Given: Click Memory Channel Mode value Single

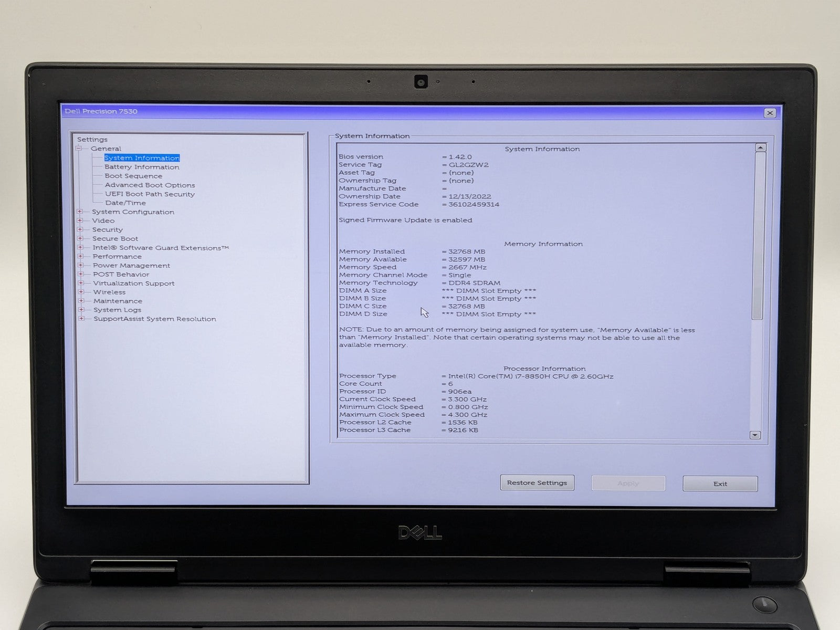Looking at the screenshot, I should (x=460, y=275).
